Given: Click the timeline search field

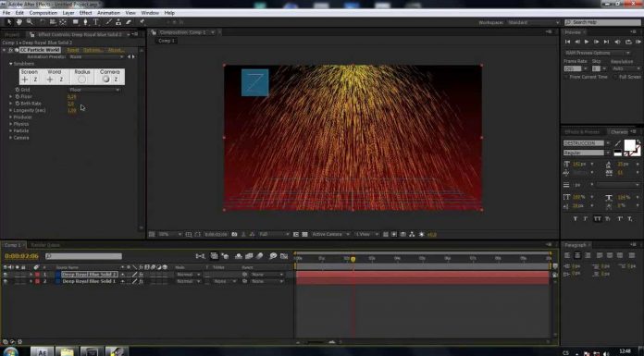Looking at the screenshot, I should [84, 256].
